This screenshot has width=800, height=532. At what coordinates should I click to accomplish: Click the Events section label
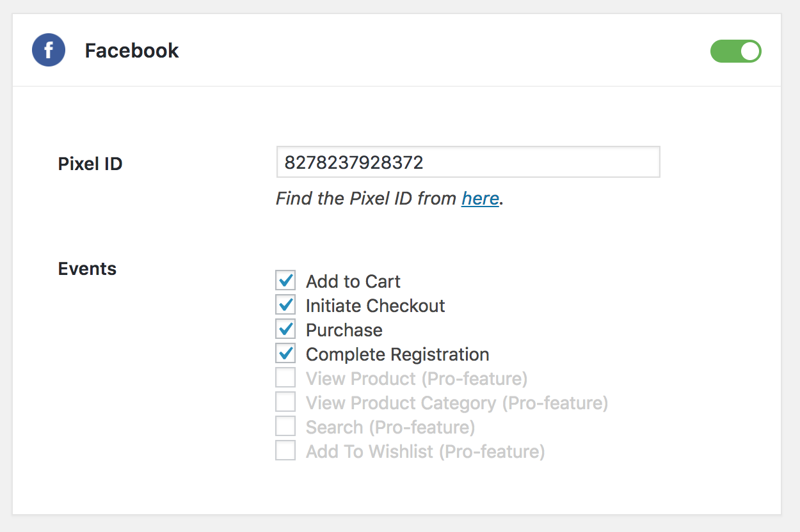(87, 269)
